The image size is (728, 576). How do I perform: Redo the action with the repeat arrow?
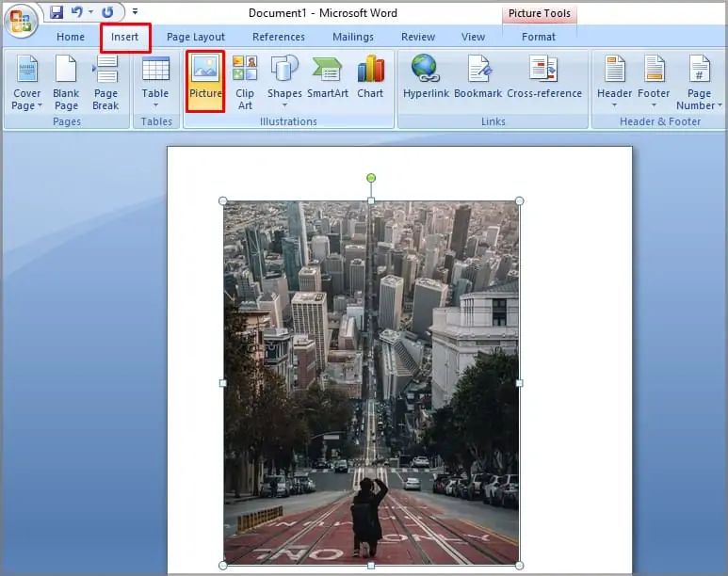[107, 12]
